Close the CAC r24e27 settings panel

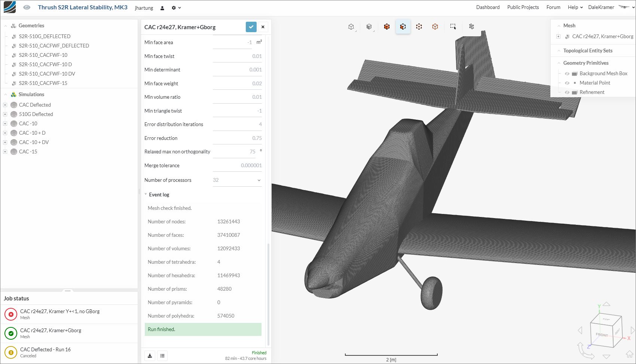(263, 27)
